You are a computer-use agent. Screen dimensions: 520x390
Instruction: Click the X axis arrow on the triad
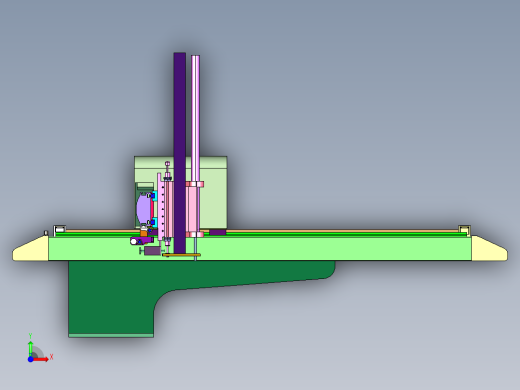coord(41,359)
